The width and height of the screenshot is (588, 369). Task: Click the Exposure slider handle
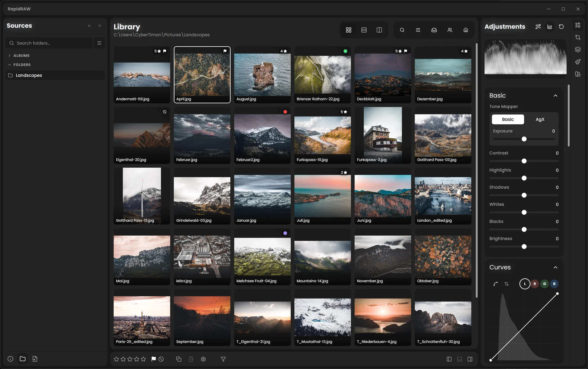pyautogui.click(x=524, y=139)
